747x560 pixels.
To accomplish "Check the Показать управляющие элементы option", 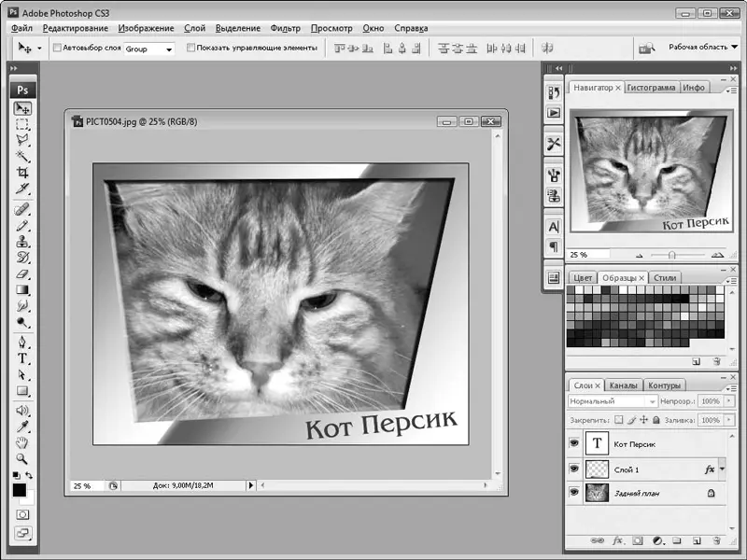I will coord(191,48).
